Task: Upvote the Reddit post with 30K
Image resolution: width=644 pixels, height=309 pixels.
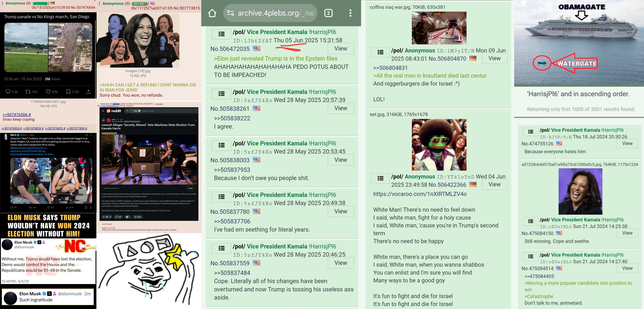Action: tap(103, 217)
